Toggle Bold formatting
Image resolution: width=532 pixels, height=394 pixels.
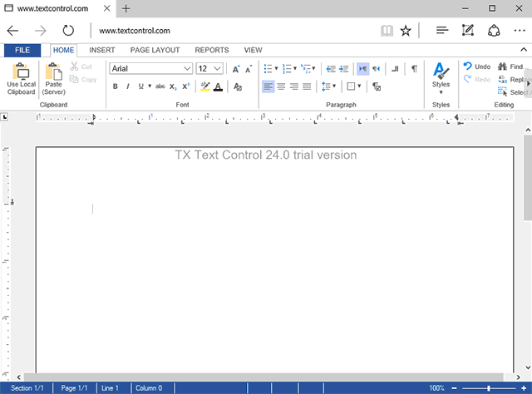pos(116,86)
